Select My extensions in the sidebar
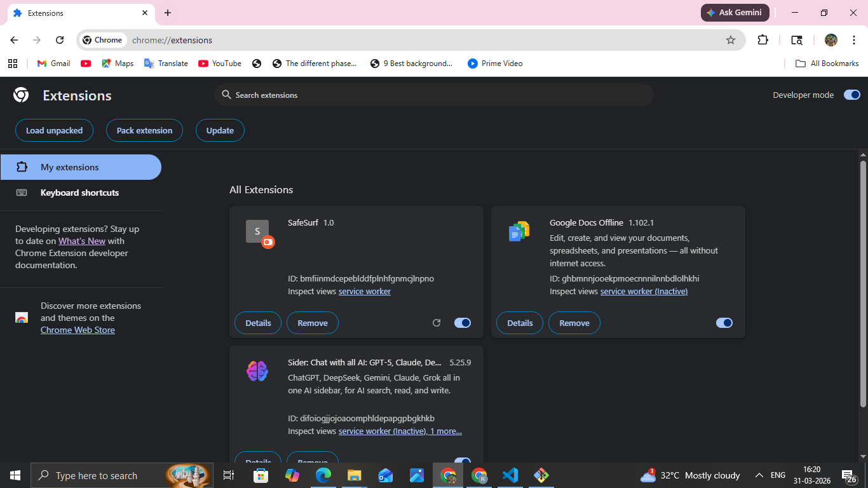The width and height of the screenshot is (868, 488). point(81,167)
